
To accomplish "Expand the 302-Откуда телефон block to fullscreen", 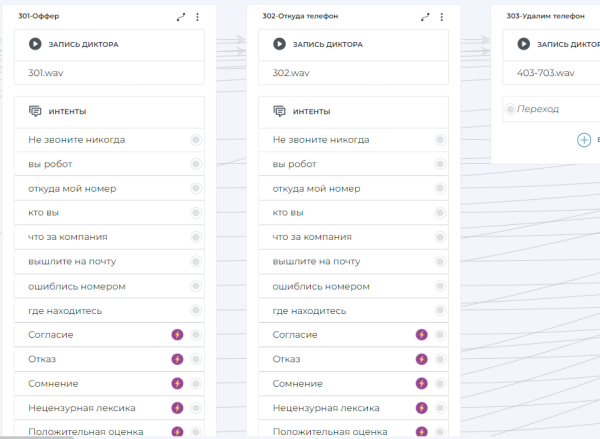I will click(425, 17).
